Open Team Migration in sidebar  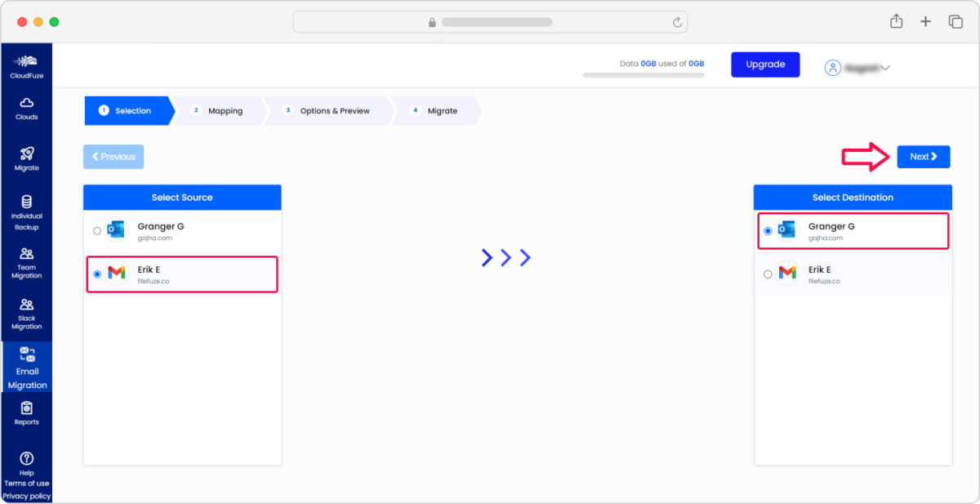point(26,263)
